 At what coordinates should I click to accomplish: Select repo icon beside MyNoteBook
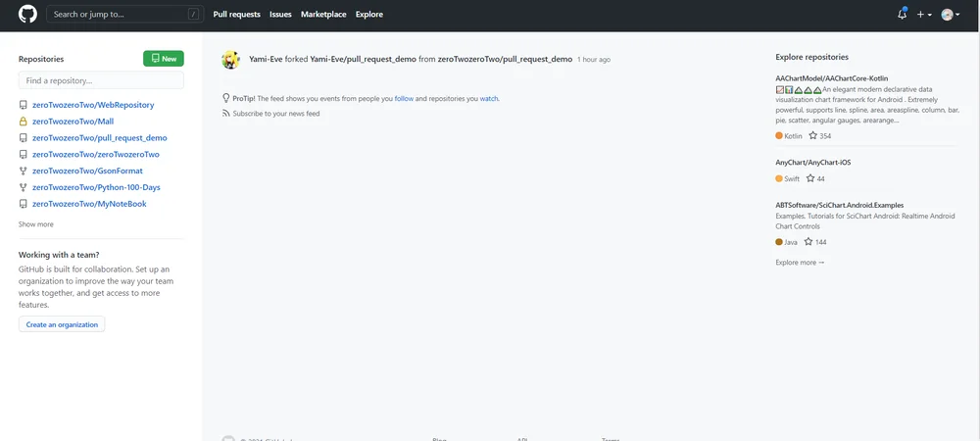tap(24, 204)
